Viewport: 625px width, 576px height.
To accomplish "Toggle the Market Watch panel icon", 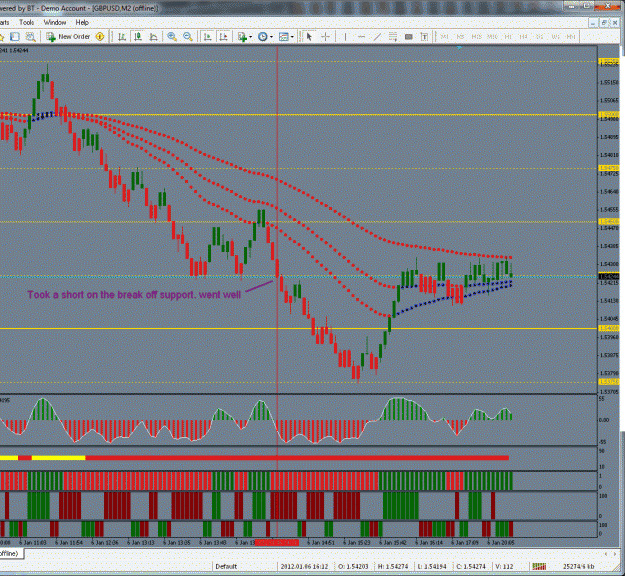I will coord(15,37).
